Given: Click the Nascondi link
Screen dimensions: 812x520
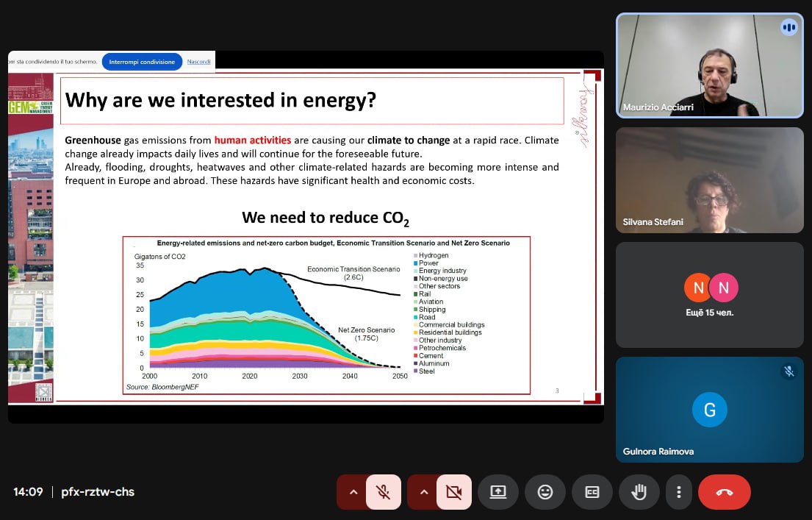Looking at the screenshot, I should coord(198,62).
